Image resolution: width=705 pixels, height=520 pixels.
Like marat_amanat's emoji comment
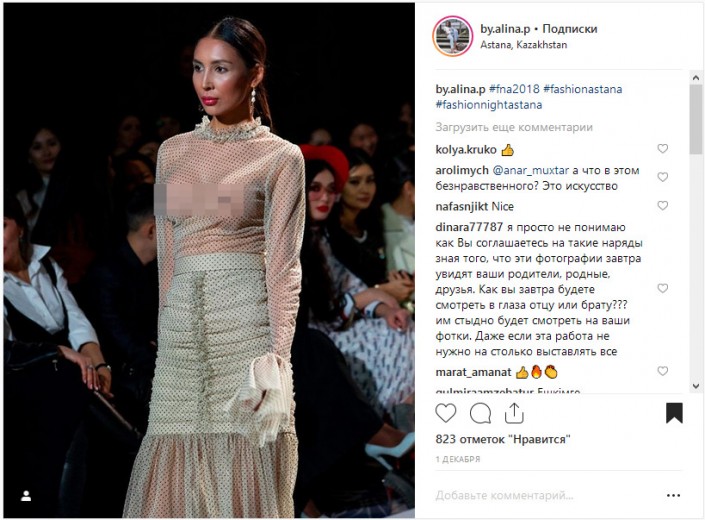tap(662, 371)
